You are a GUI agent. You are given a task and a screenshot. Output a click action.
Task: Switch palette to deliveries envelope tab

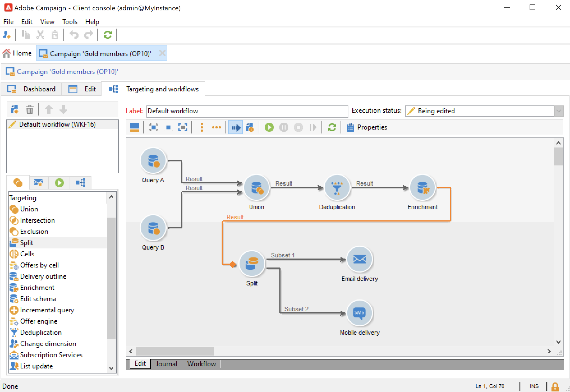click(38, 183)
